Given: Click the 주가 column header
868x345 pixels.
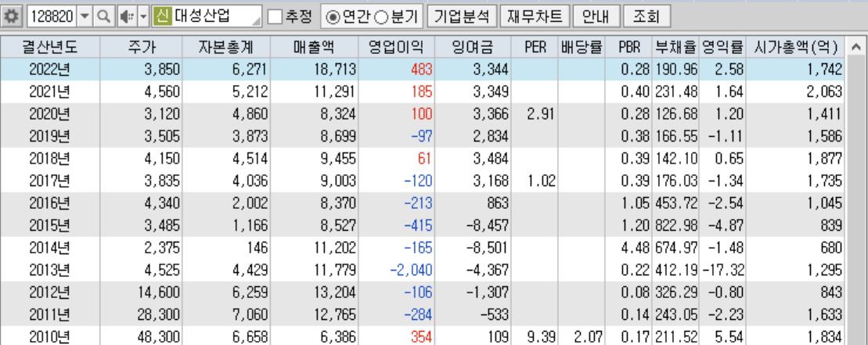Looking at the screenshot, I should click(141, 48).
